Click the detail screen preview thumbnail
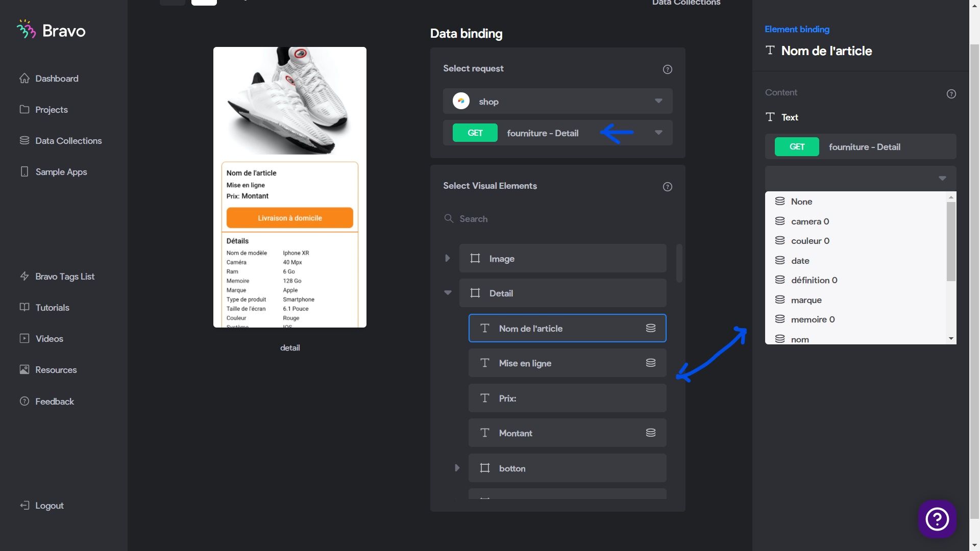980x551 pixels. point(290,187)
